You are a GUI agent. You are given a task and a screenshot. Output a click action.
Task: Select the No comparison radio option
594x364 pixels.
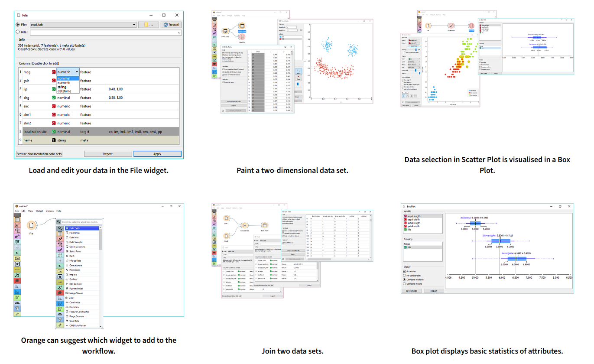coord(404,276)
